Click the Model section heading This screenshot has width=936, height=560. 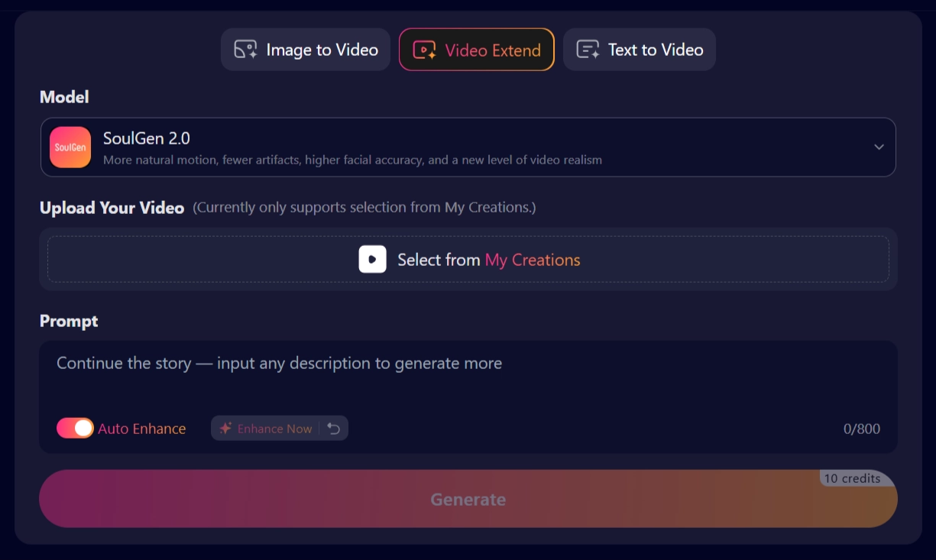pos(64,97)
